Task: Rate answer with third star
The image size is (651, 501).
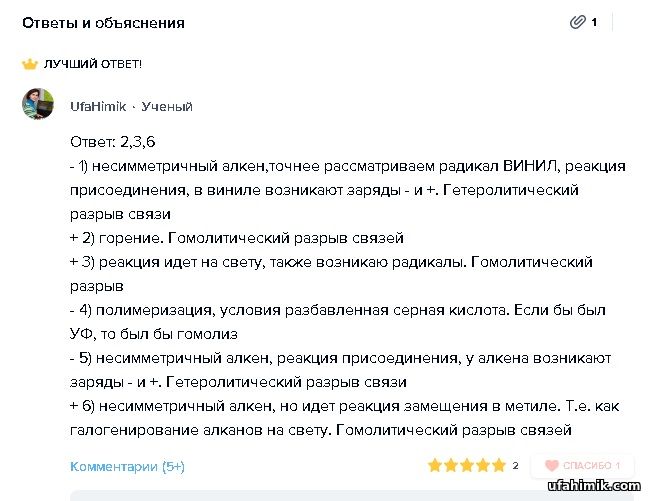Action: coord(467,466)
